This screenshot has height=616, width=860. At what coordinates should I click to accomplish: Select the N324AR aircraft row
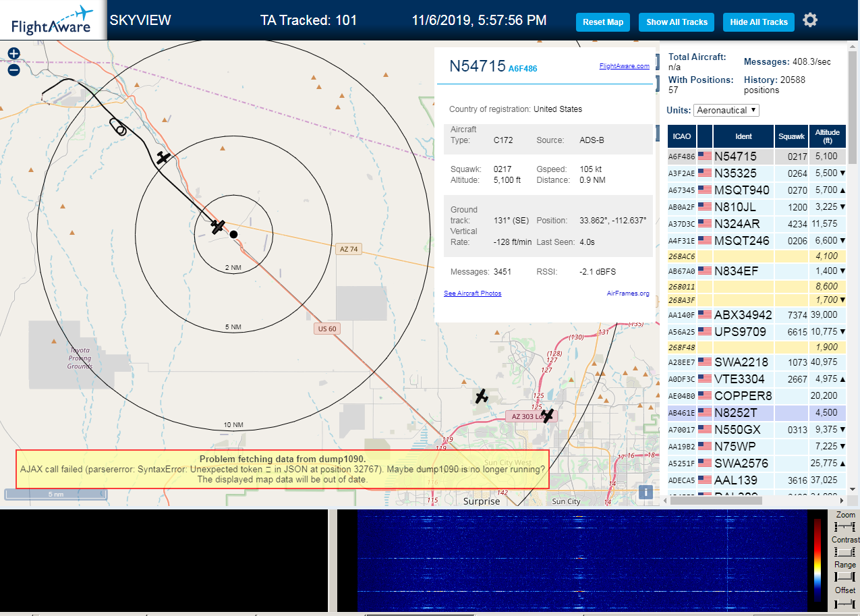click(x=757, y=223)
